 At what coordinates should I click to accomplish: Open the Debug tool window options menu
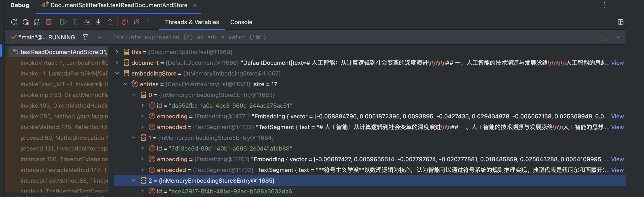604,5
